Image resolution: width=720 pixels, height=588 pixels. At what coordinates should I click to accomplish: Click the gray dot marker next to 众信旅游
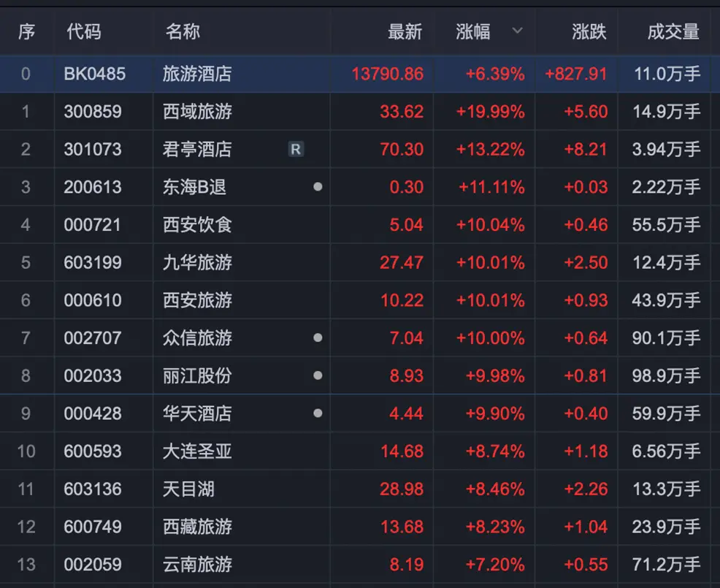coord(318,337)
